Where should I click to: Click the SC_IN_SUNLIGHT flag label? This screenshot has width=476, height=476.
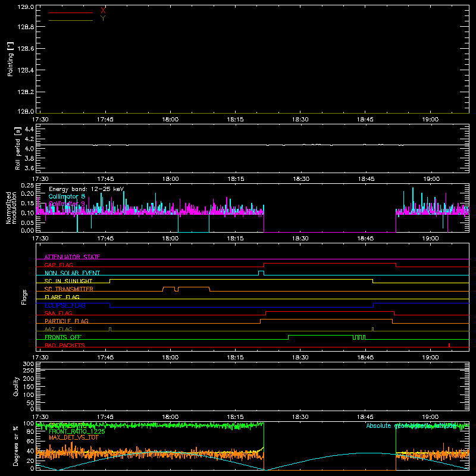68,281
